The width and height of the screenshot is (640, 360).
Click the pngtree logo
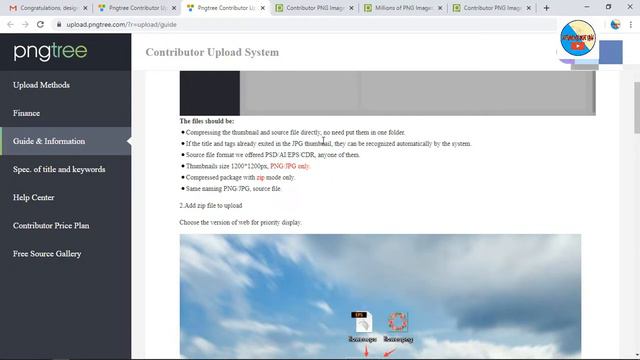[50, 52]
